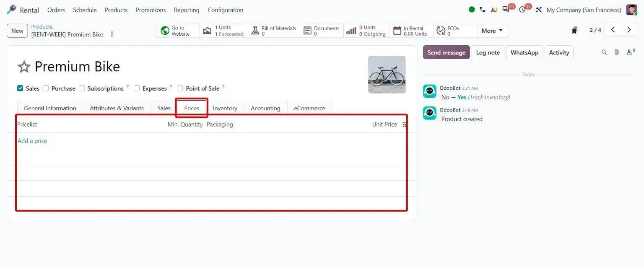Switch to the eCommerce tab
The image size is (644, 268).
coord(309,108)
